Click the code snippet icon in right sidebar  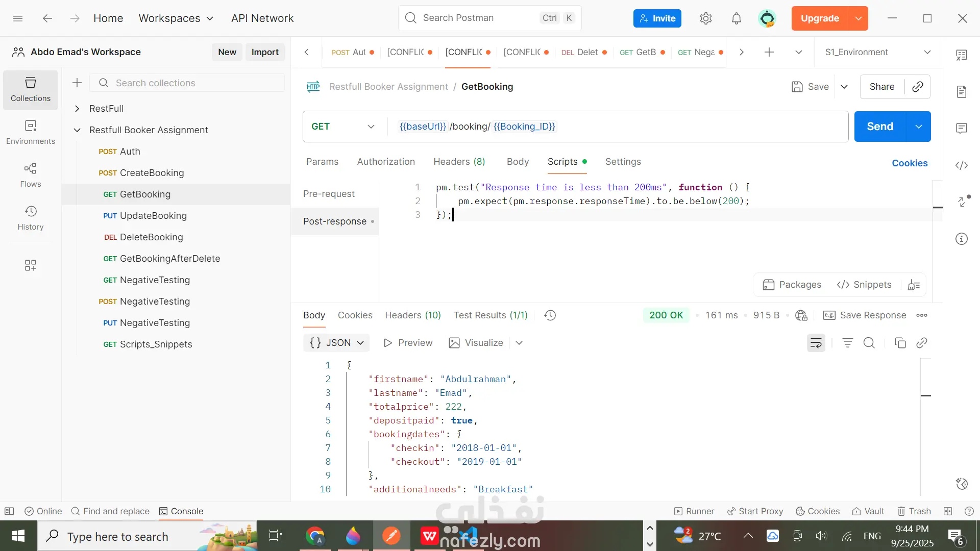click(x=962, y=165)
